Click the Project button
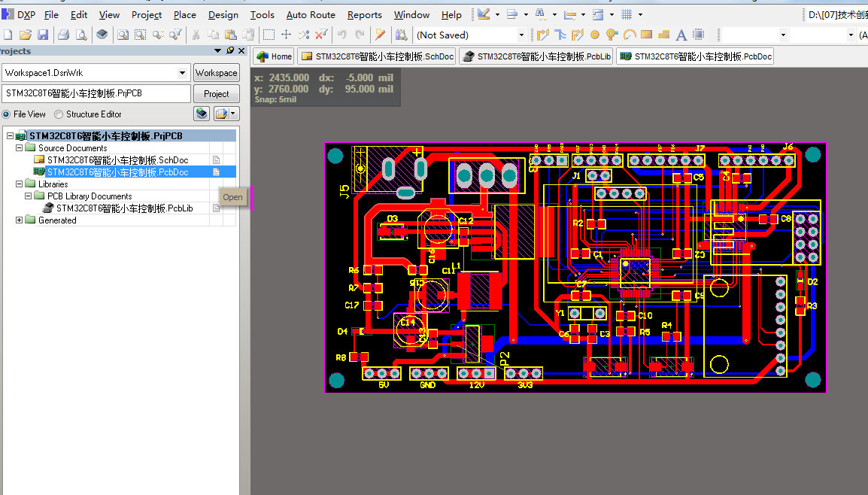Screen dimensions: 868x495 point(216,93)
